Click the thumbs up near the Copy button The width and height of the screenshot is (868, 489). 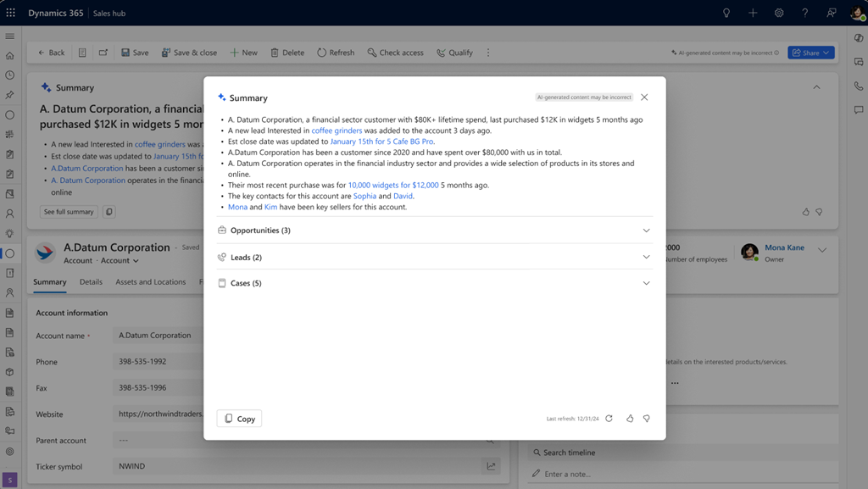click(x=629, y=418)
